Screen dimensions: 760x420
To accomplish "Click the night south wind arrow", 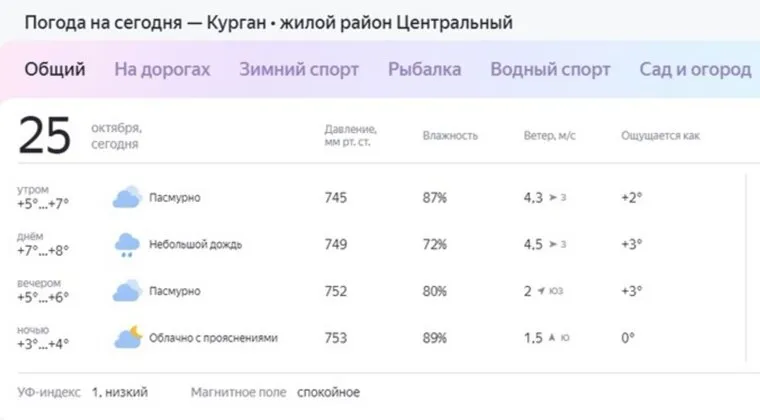I will click(x=553, y=338).
